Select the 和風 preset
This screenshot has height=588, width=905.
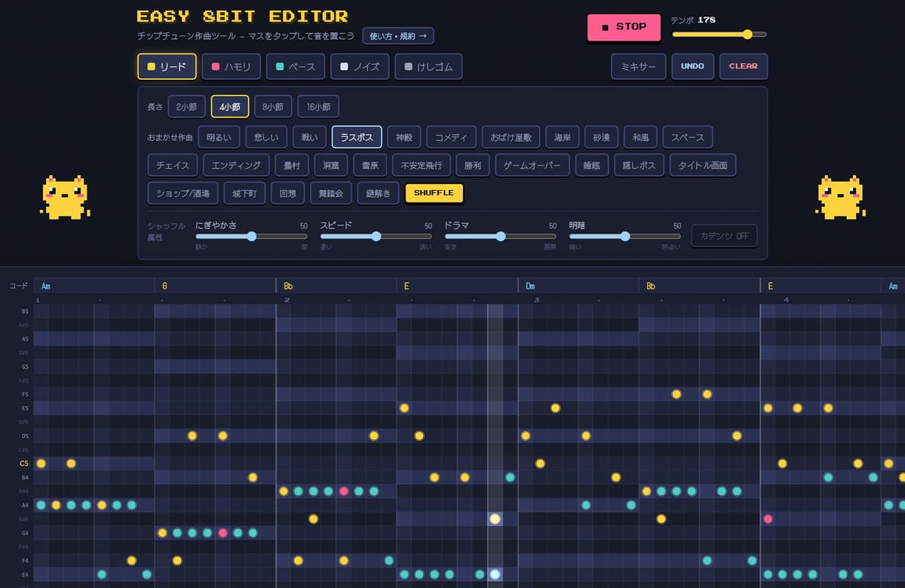coord(640,137)
